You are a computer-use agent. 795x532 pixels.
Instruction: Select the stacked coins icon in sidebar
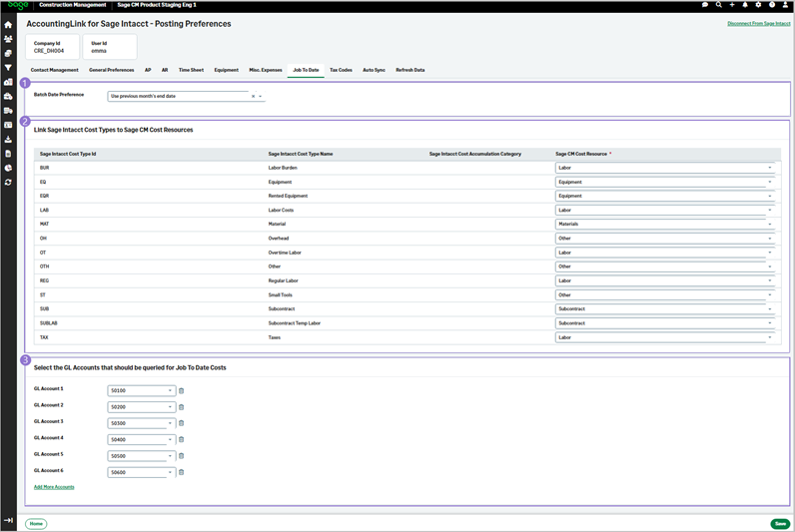point(8,53)
